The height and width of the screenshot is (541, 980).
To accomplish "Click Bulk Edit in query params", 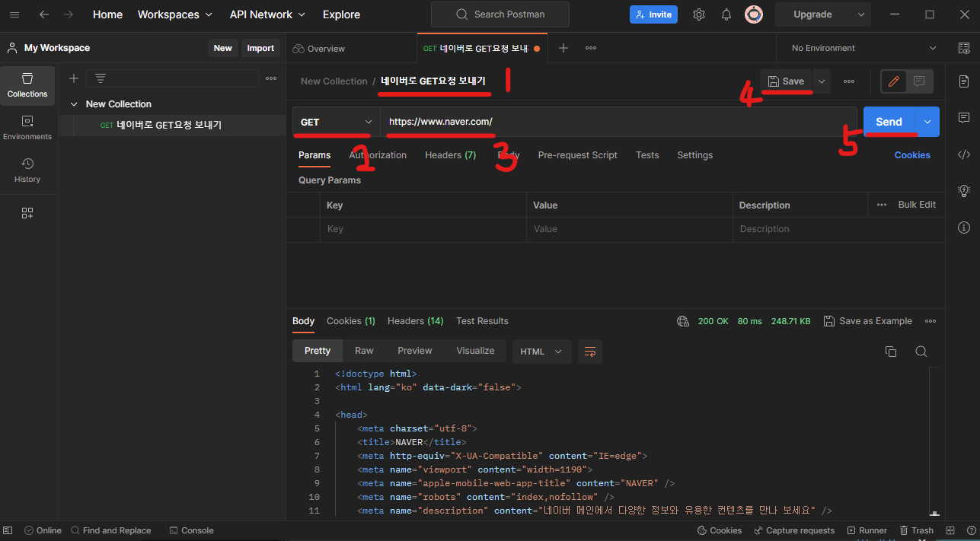I will tap(917, 205).
